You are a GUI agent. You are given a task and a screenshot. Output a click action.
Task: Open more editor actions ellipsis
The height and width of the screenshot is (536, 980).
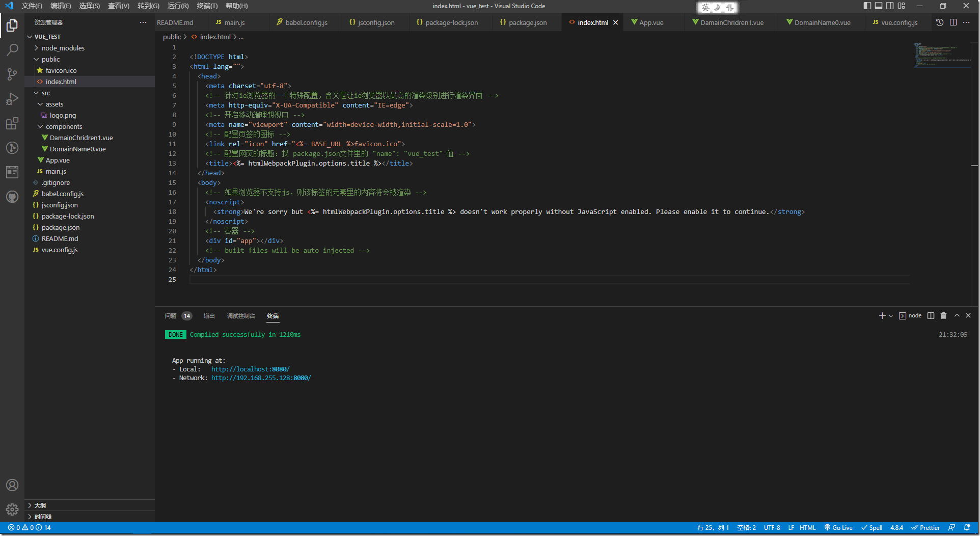tap(966, 22)
